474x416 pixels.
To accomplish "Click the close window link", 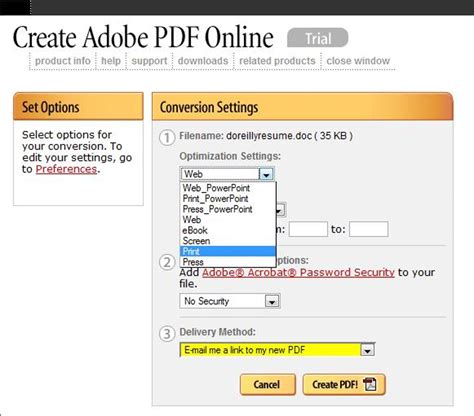I will tap(358, 61).
